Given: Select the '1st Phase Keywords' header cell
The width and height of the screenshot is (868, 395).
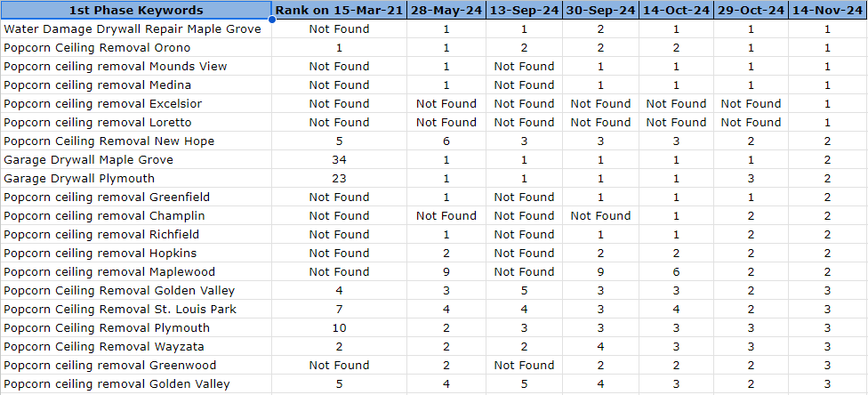Looking at the screenshot, I should (x=136, y=10).
